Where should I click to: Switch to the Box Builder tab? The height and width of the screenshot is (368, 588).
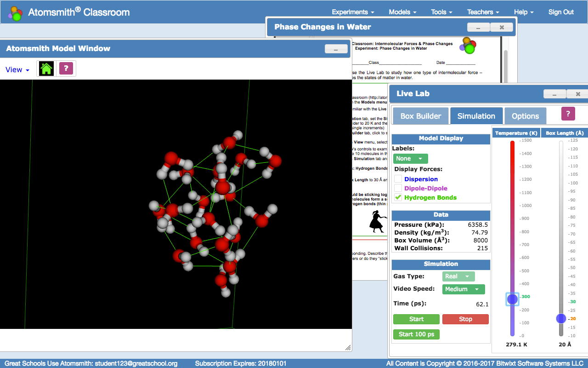tap(421, 116)
